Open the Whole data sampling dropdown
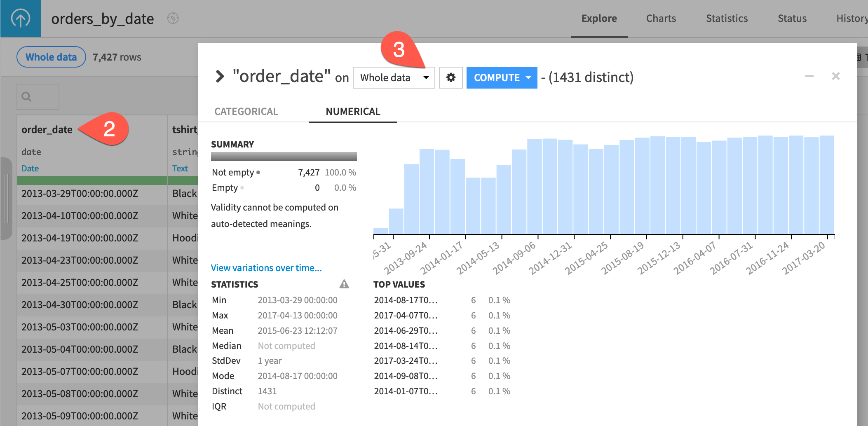Viewport: 868px width, 426px height. [393, 77]
